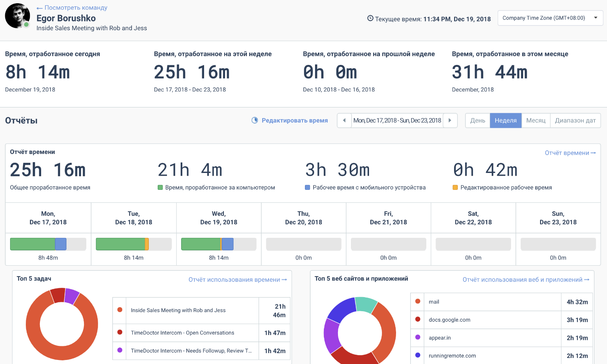The height and width of the screenshot is (364, 607).
Task: Click the clock icon beside current time
Action: click(x=370, y=18)
